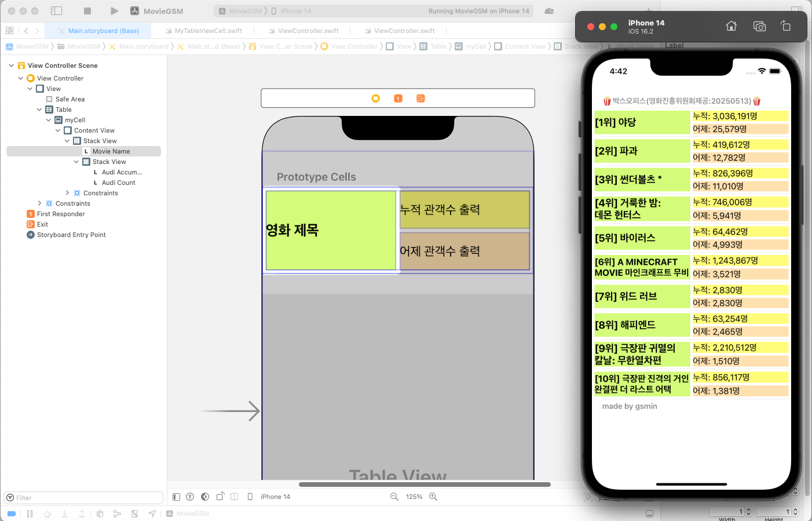Select Safe Area in outline
The height and width of the screenshot is (521, 812).
(x=65, y=99)
